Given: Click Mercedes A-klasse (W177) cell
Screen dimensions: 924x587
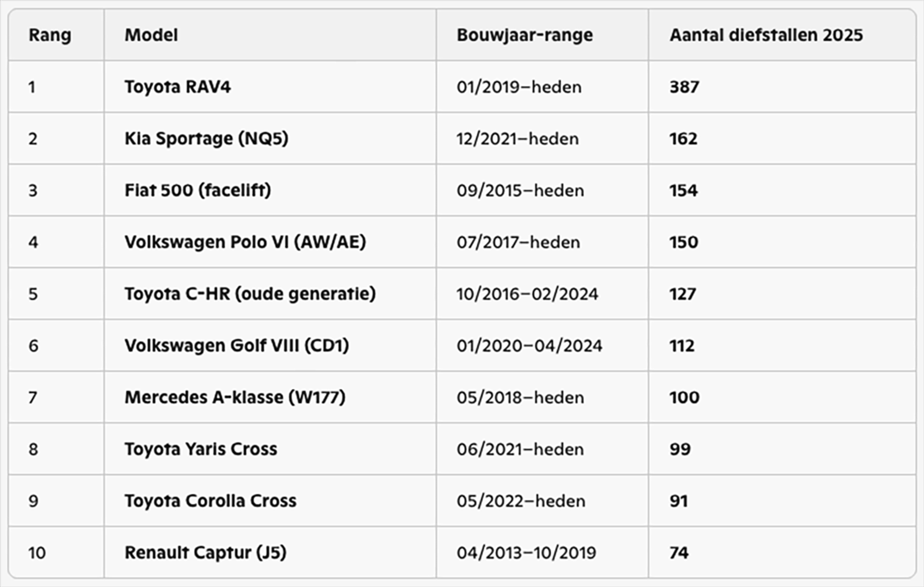Looking at the screenshot, I should pos(235,397).
